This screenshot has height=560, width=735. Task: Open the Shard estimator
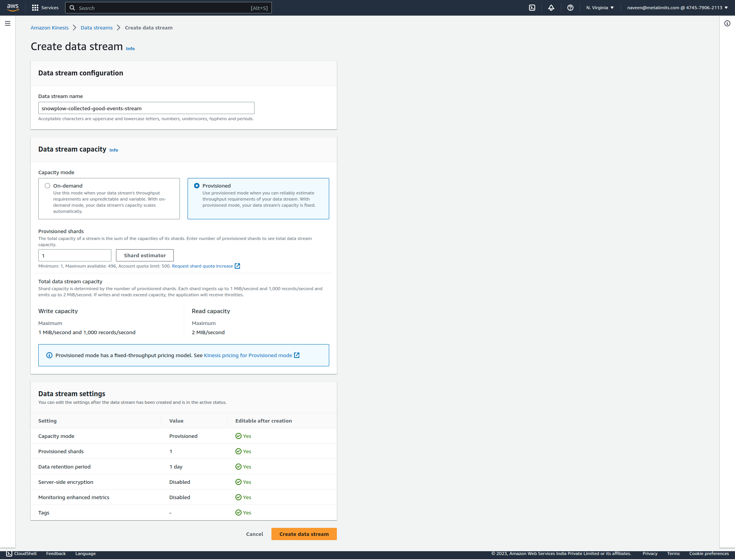point(145,255)
